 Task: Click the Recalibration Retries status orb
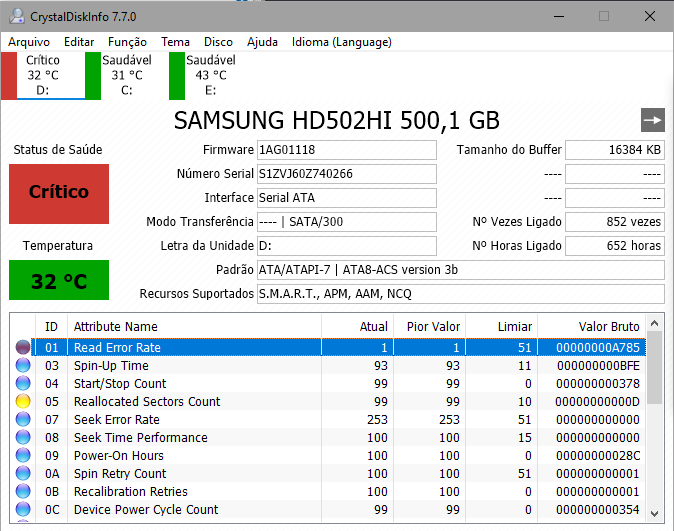23,491
